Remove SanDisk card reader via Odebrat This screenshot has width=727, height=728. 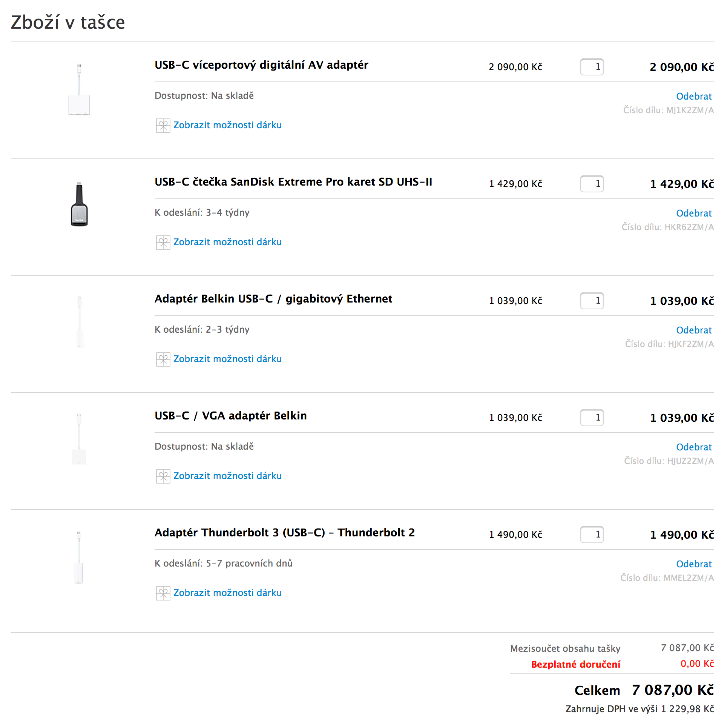[693, 213]
